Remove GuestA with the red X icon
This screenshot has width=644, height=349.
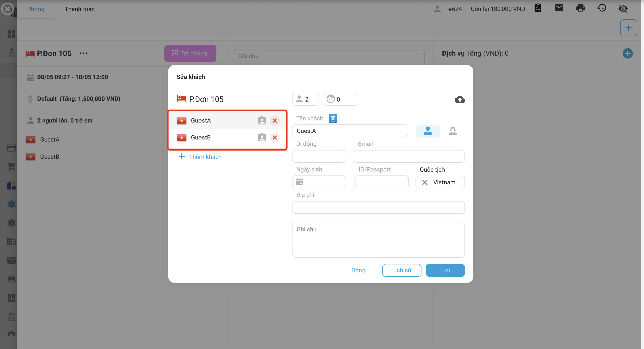pyautogui.click(x=275, y=121)
